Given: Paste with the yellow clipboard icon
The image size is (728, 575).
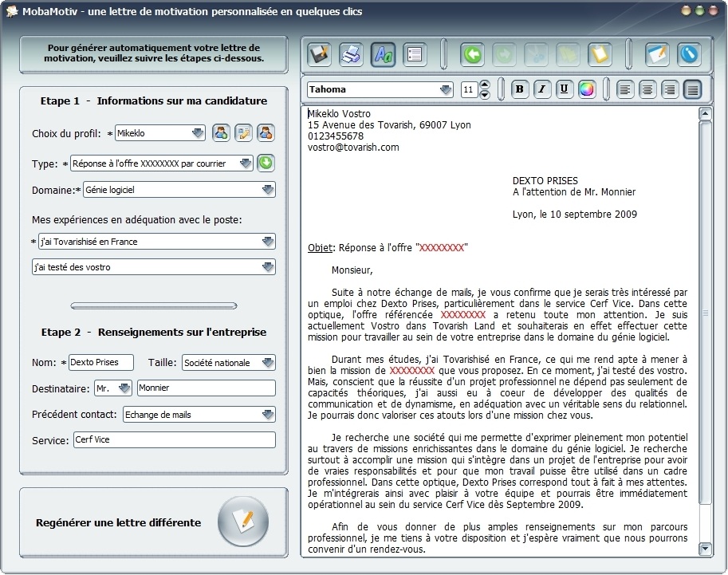Looking at the screenshot, I should [x=600, y=54].
